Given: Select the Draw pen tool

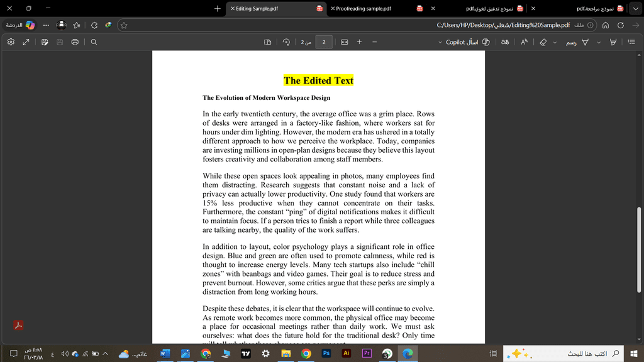Looking at the screenshot, I should 577,42.
